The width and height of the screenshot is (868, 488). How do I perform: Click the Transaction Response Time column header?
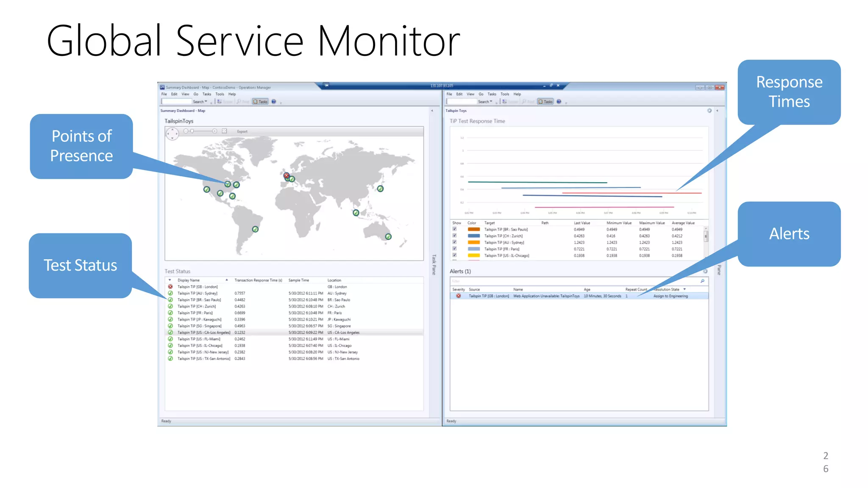click(258, 280)
